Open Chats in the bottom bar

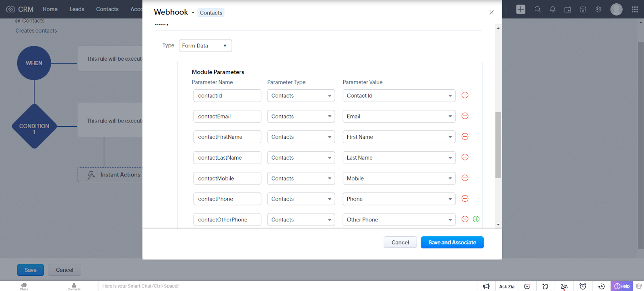(x=24, y=286)
